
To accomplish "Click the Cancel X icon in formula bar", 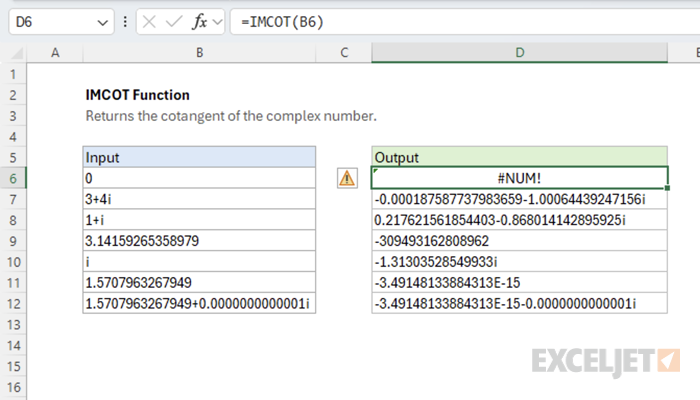I will tap(149, 21).
